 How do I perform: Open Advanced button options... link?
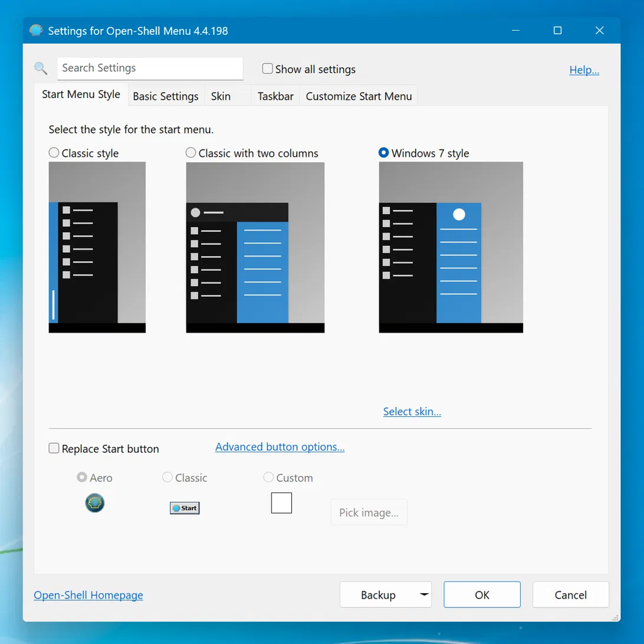click(x=280, y=447)
